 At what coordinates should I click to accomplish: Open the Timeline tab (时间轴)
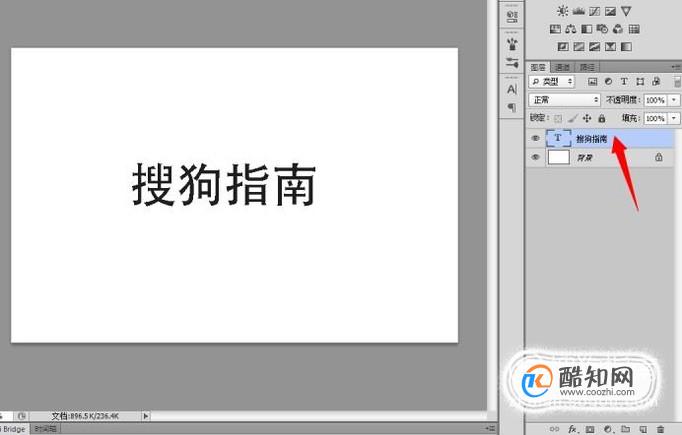[x=46, y=429]
